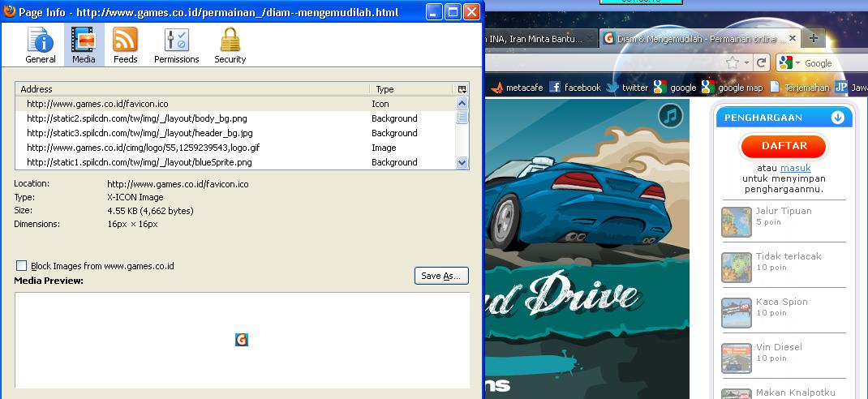Click the Address column header

point(192,89)
